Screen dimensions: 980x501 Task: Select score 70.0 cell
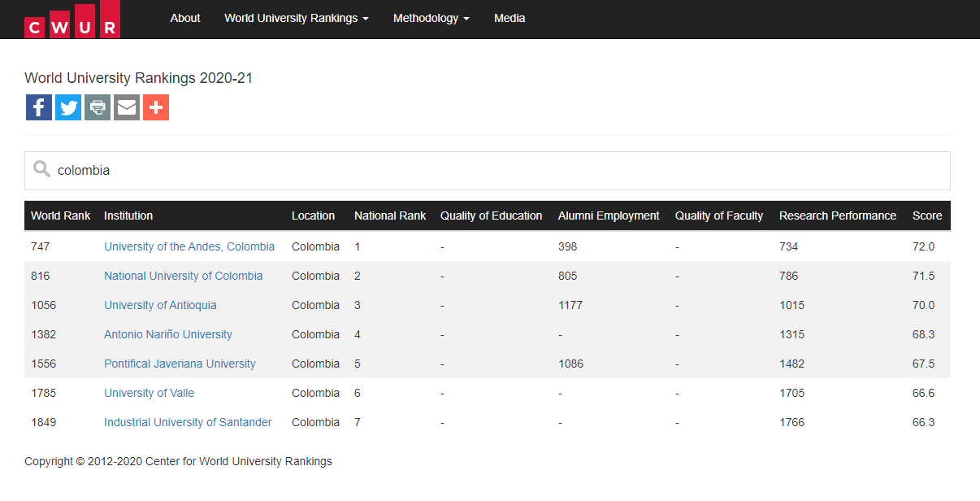click(923, 305)
